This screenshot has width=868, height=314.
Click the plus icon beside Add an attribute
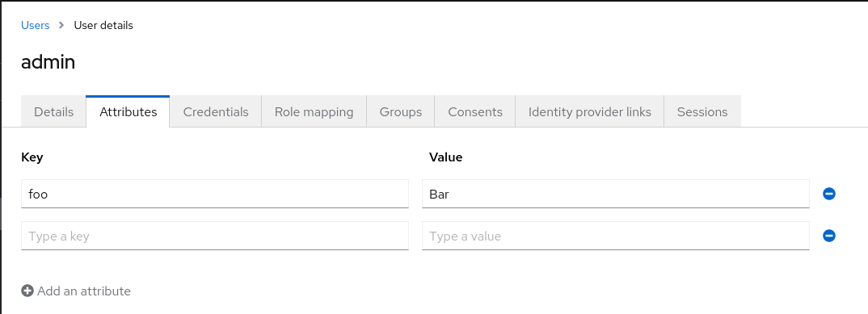[x=27, y=291]
